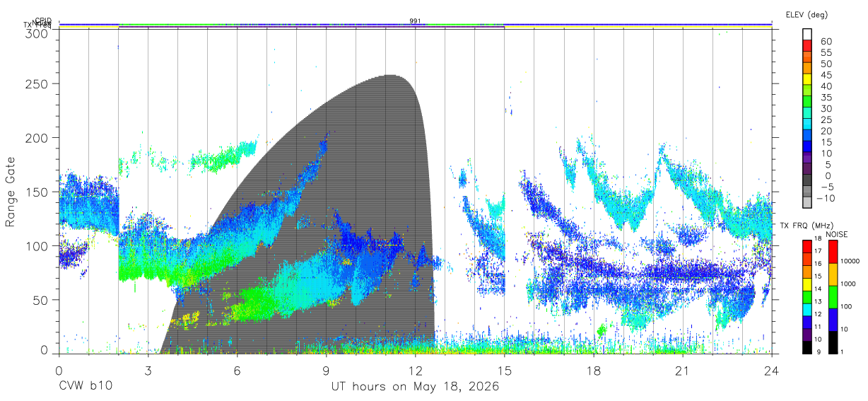This screenshot has width=868, height=401.
Task: Click the x-axis tick label 6
Action: coord(237,371)
